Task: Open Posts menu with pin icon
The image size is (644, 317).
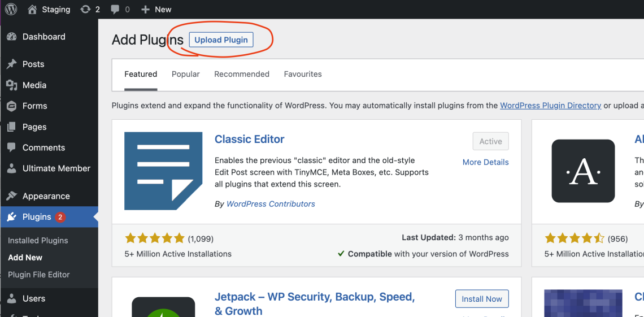Action: (33, 64)
